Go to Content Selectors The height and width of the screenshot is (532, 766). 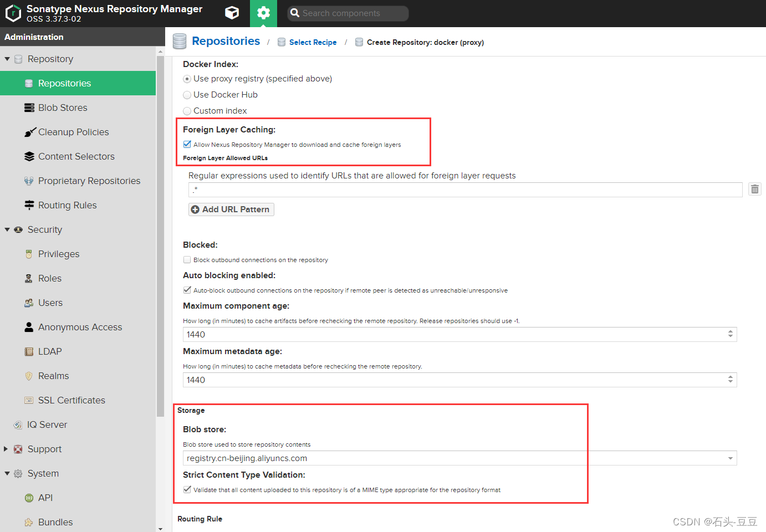(78, 156)
